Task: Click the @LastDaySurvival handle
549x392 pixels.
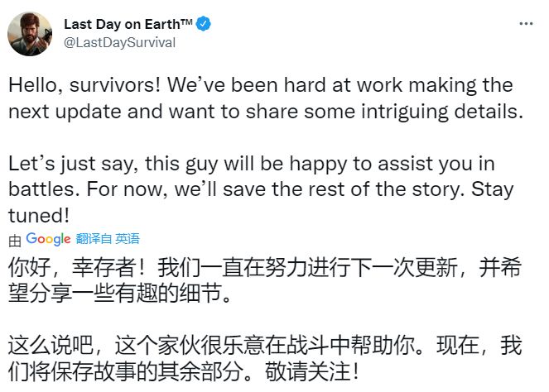Action: click(119, 43)
